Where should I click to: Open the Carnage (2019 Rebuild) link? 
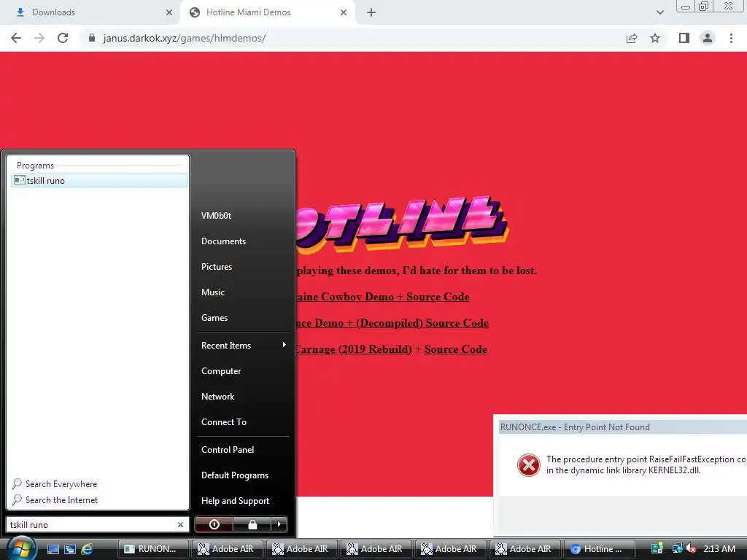(354, 349)
